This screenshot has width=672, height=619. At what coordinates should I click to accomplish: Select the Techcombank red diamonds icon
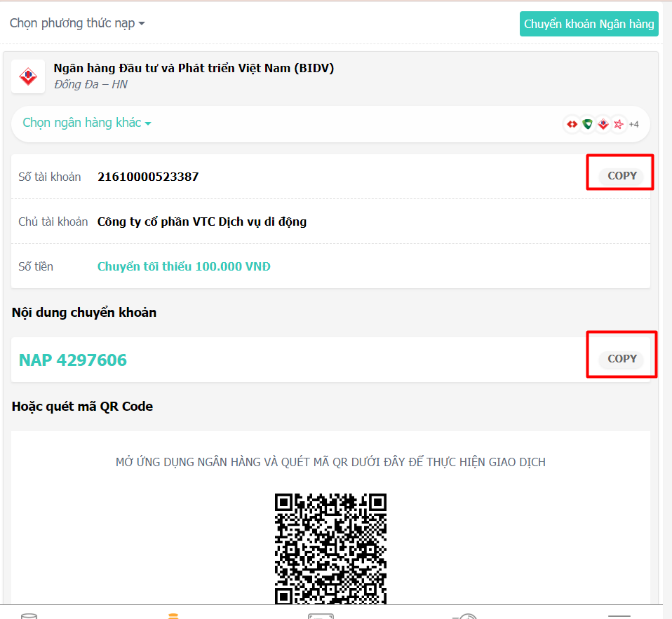(x=572, y=124)
